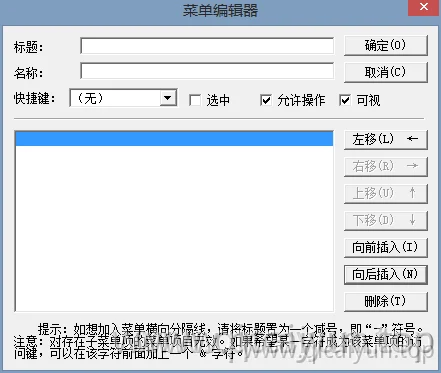Screen dimensions: 441x373
Task: Click the 向后插入(N) button
Action: coord(386,275)
